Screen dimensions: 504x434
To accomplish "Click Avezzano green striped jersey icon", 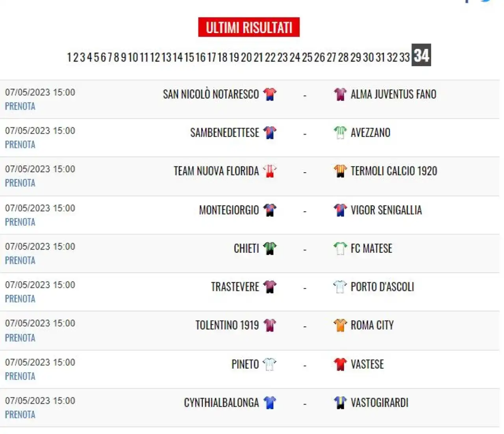I will (x=340, y=132).
